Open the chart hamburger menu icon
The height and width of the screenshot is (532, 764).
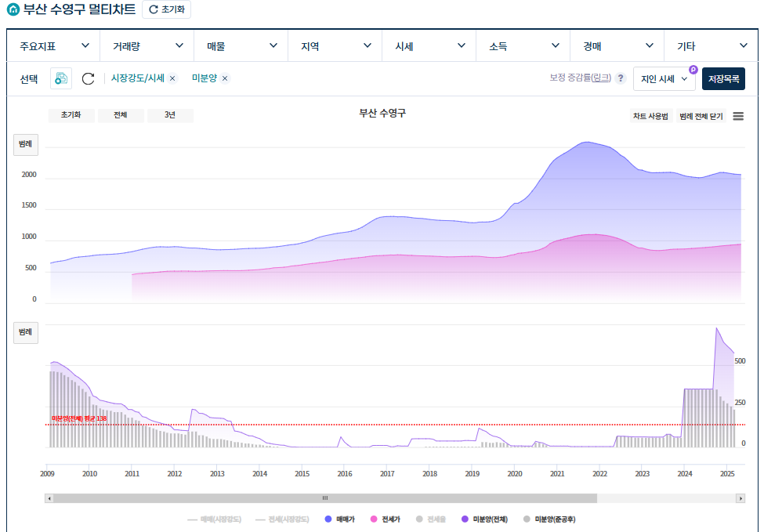[738, 116]
